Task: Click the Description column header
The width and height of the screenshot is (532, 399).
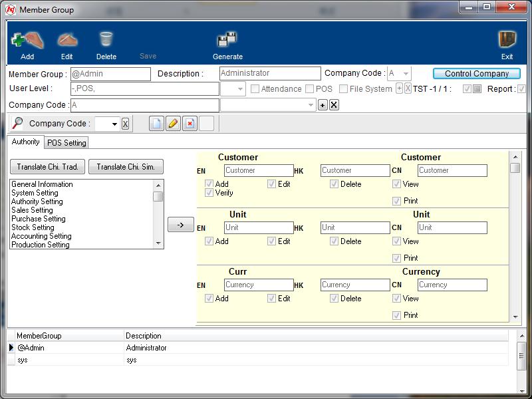Action: 317,336
